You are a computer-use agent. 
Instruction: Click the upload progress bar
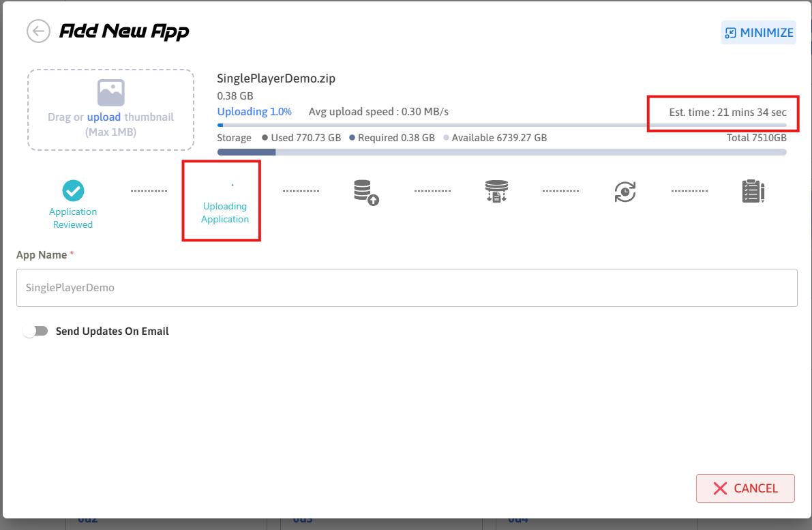click(x=501, y=126)
